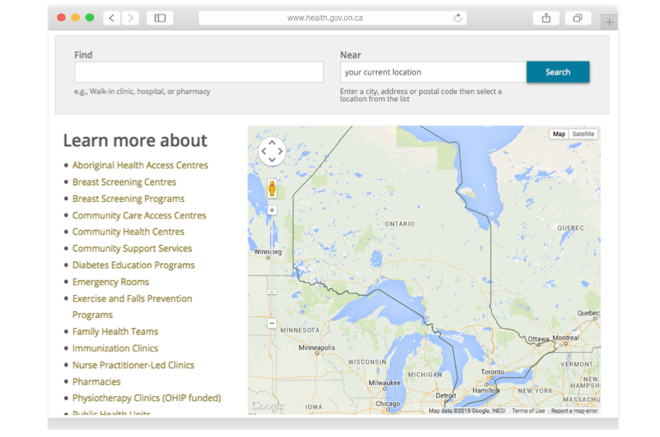The height and width of the screenshot is (437, 660).
Task: Switch to Map view type
Action: coord(559,134)
